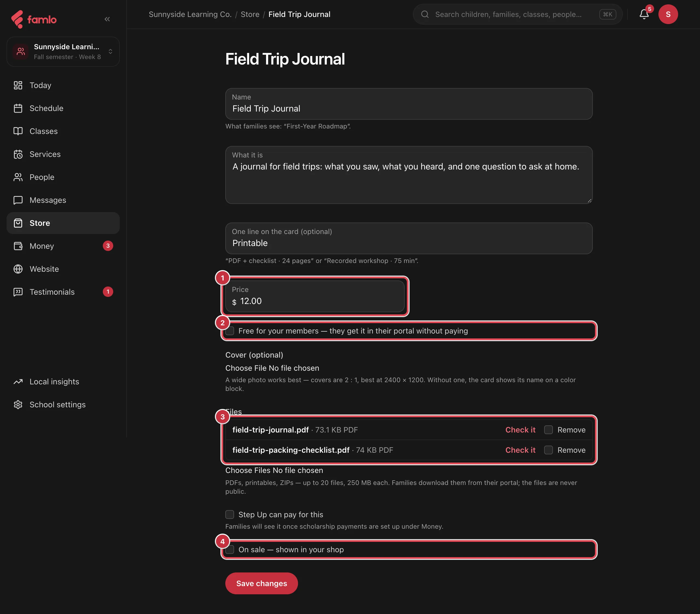Click the Testimonials quote icon
This screenshot has height=614, width=700.
point(18,292)
